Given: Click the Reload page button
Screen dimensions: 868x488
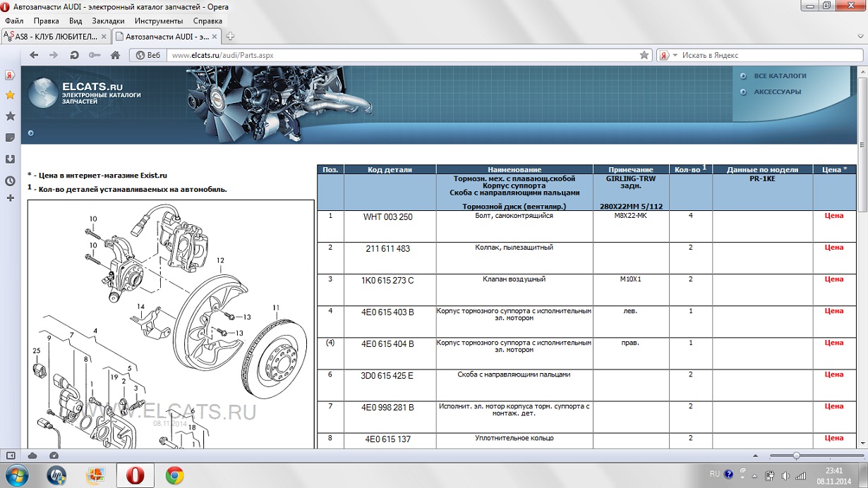Looking at the screenshot, I should click(x=74, y=55).
